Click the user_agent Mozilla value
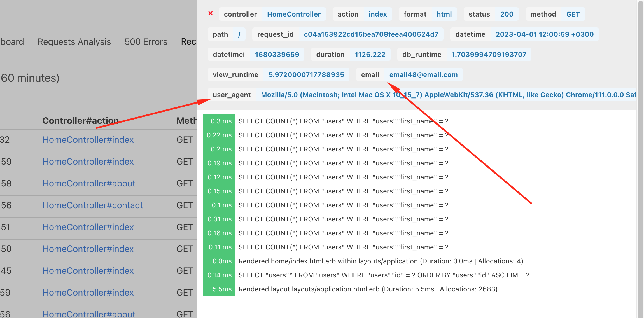This screenshot has height=318, width=644. (x=448, y=95)
